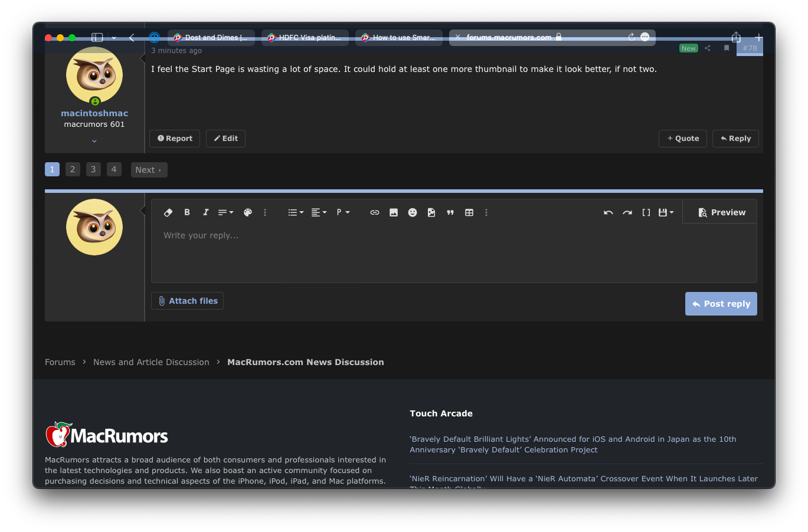Open MacRumors.com News Discussion breadcrumb

pyautogui.click(x=306, y=362)
